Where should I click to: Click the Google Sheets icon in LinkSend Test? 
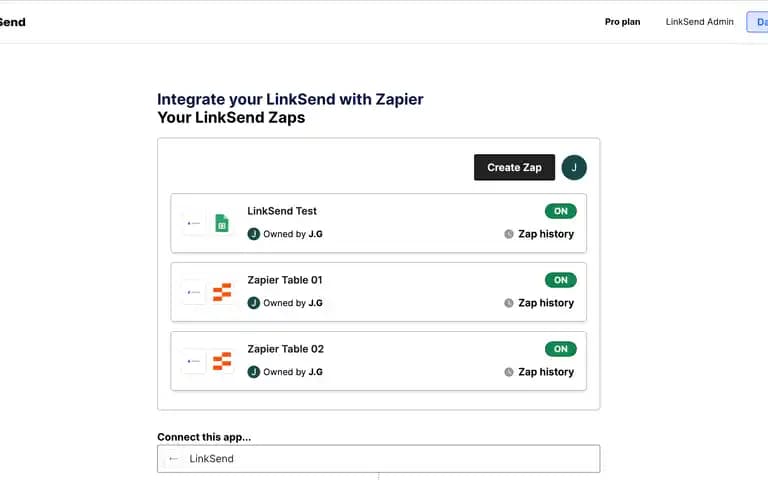(x=222, y=223)
